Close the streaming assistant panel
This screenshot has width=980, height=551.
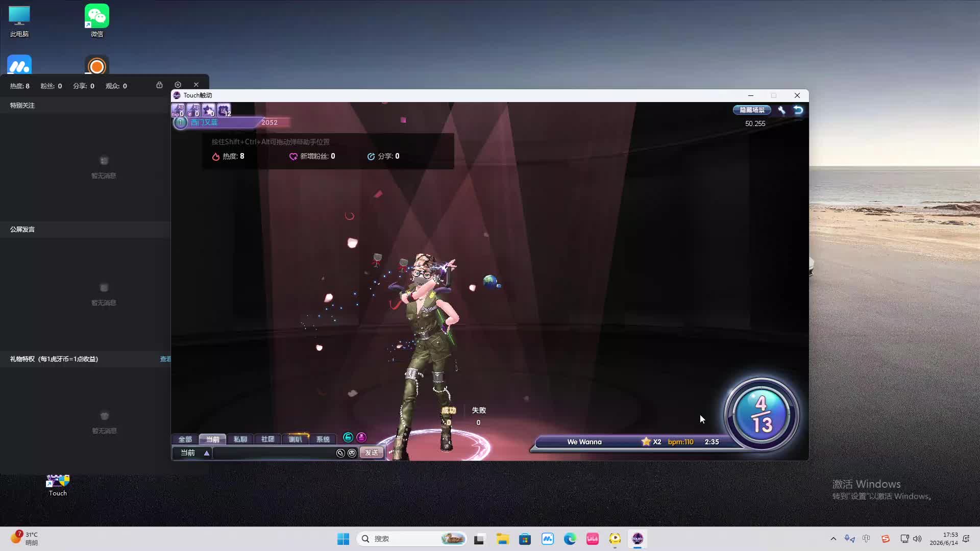tap(196, 85)
